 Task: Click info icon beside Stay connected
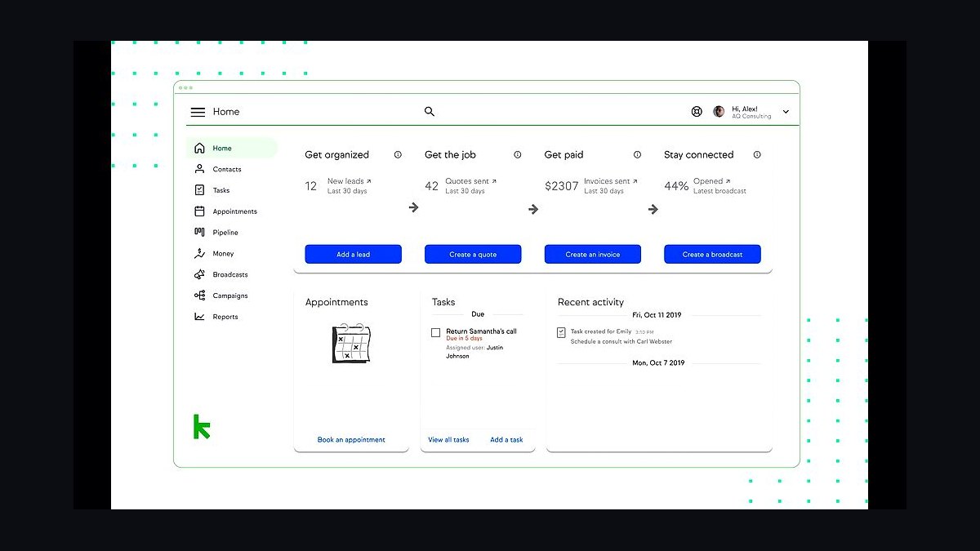[757, 154]
